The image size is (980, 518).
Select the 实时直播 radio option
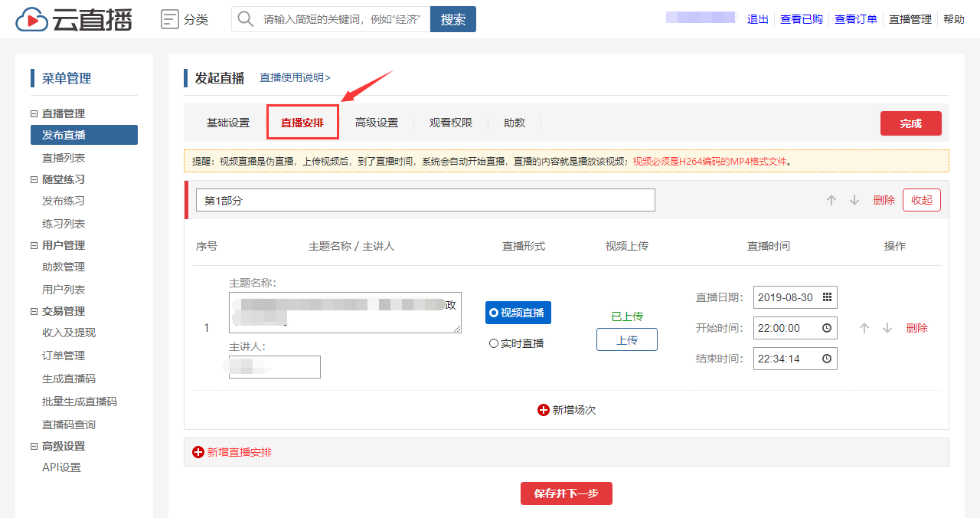click(494, 343)
